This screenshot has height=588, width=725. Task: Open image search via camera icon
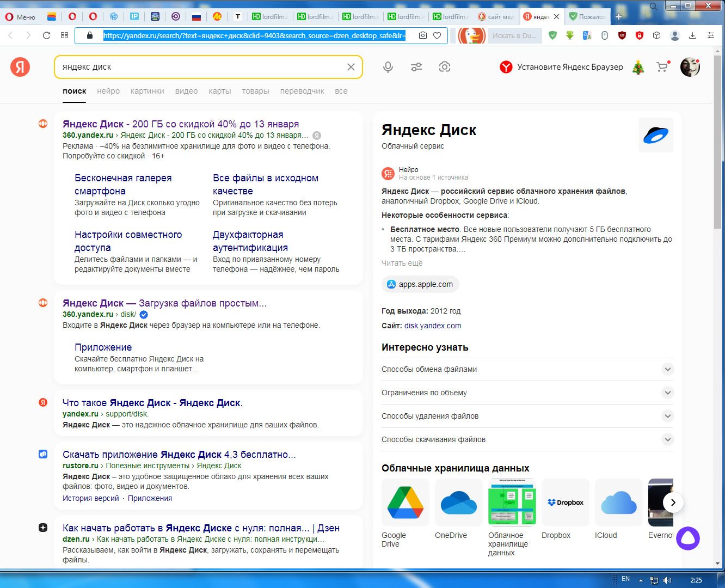pos(445,67)
